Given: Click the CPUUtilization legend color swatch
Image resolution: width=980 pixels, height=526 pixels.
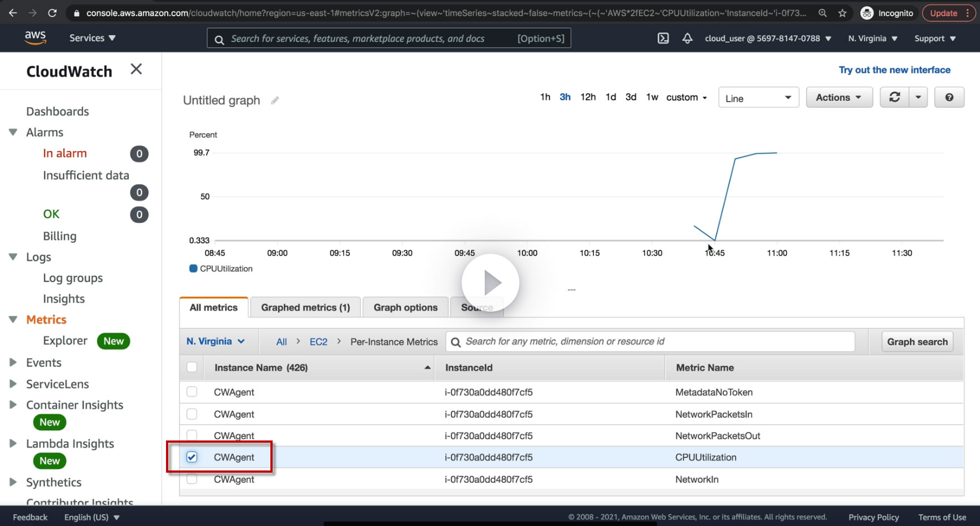Looking at the screenshot, I should (193, 269).
